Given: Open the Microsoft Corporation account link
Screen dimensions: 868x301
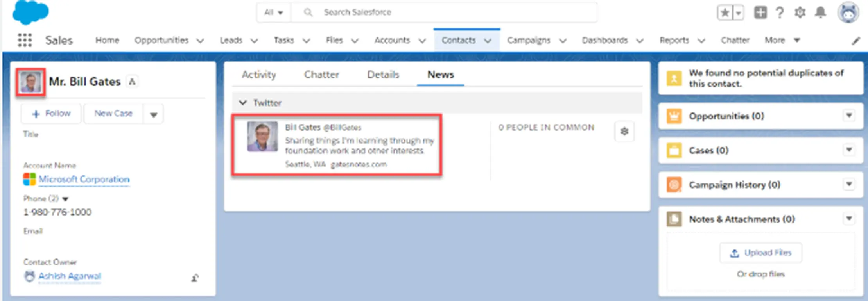Looking at the screenshot, I should click(x=84, y=180).
